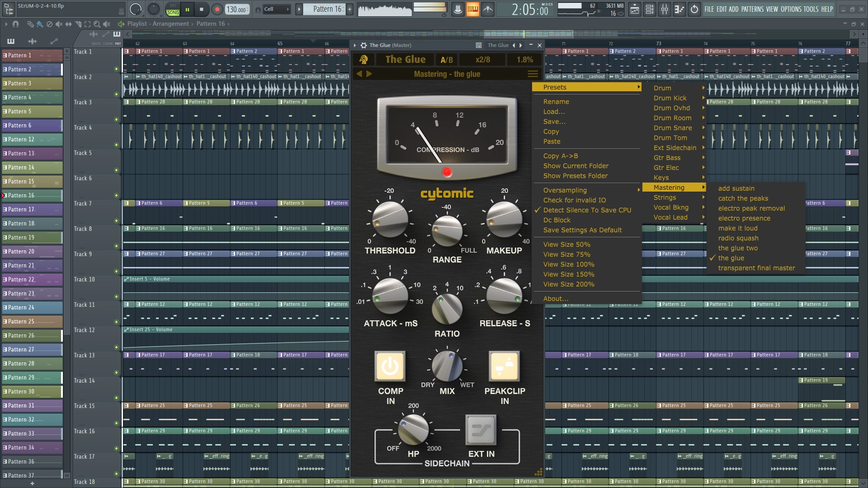Choose 'transparent final master' preset
The image size is (868, 488).
pos(756,268)
